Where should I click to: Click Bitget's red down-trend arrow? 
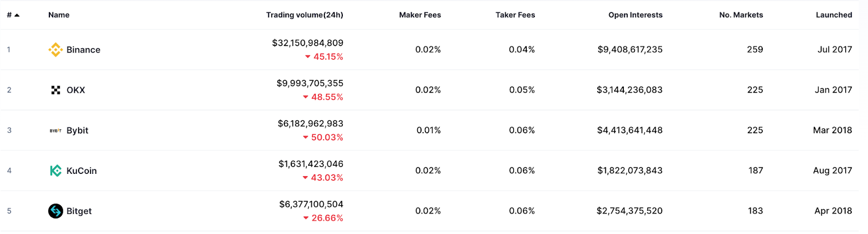pyautogui.click(x=306, y=218)
